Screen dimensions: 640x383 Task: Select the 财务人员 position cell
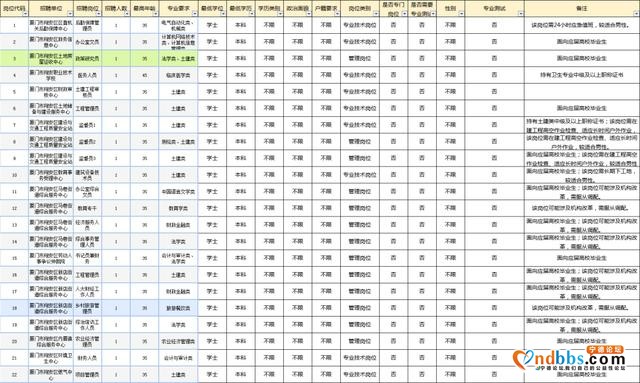click(87, 358)
